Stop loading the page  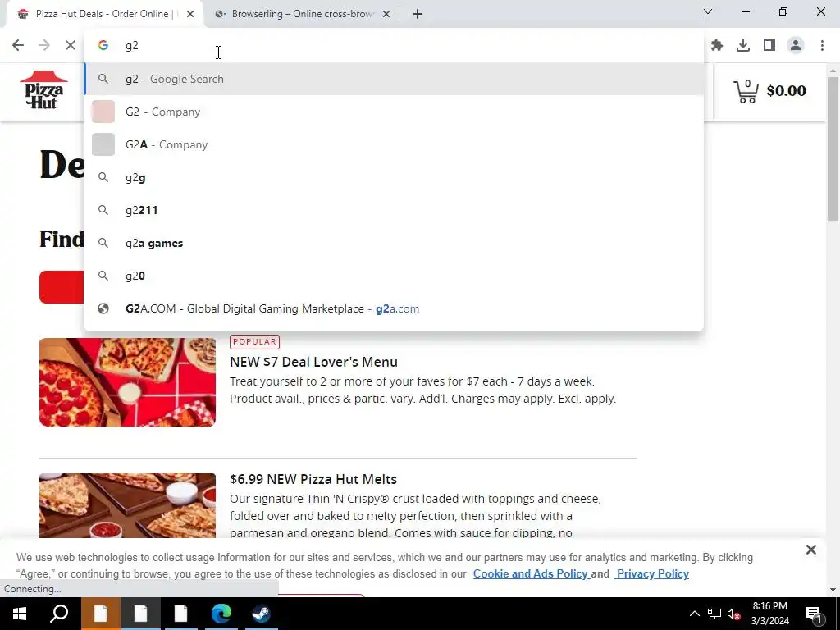point(71,46)
